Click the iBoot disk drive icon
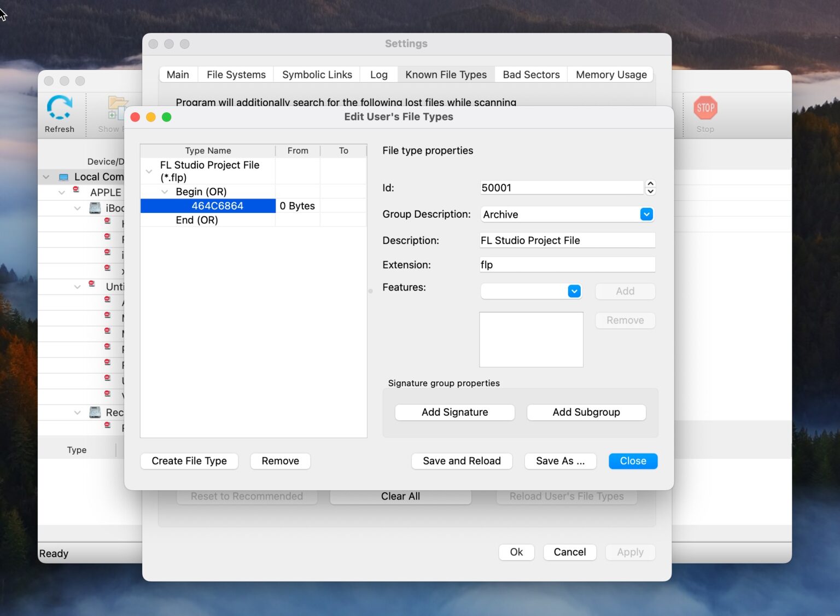 tap(95, 208)
